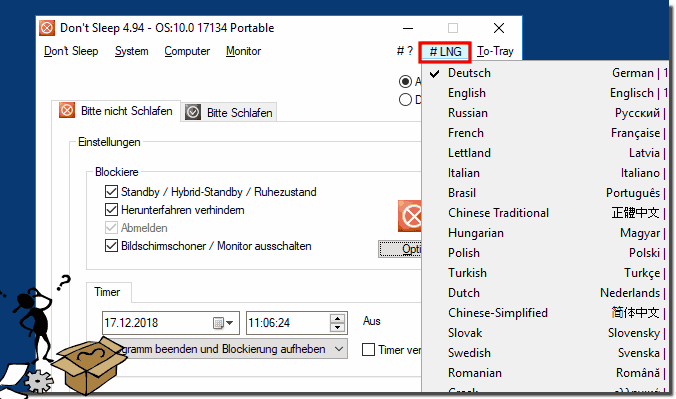
Task: Switch to Bitte Schlafen tab
Action: coord(229,113)
